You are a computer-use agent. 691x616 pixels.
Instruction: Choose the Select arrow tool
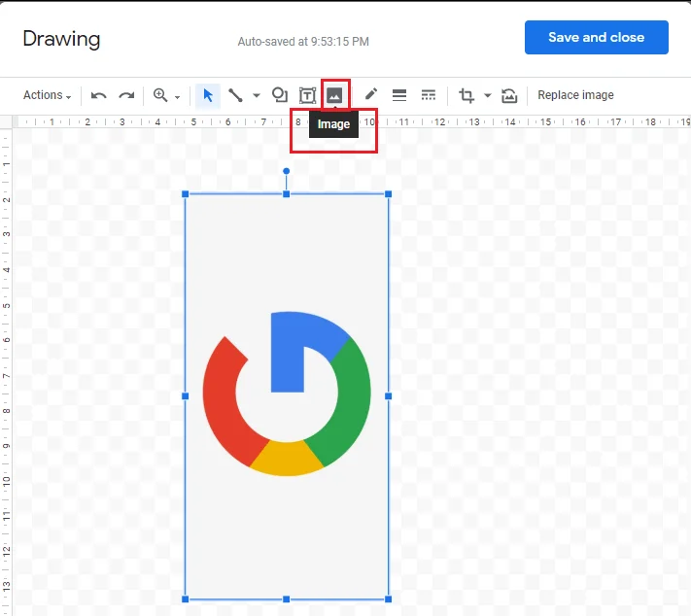pyautogui.click(x=208, y=95)
